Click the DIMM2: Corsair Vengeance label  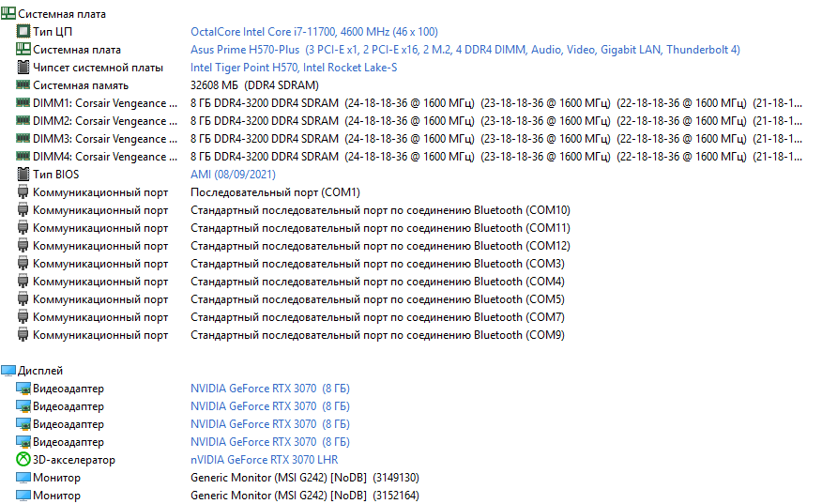(x=105, y=121)
